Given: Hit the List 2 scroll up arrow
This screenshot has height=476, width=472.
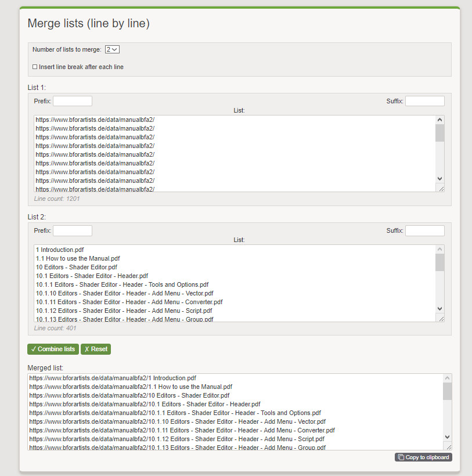Looking at the screenshot, I should click(x=439, y=249).
